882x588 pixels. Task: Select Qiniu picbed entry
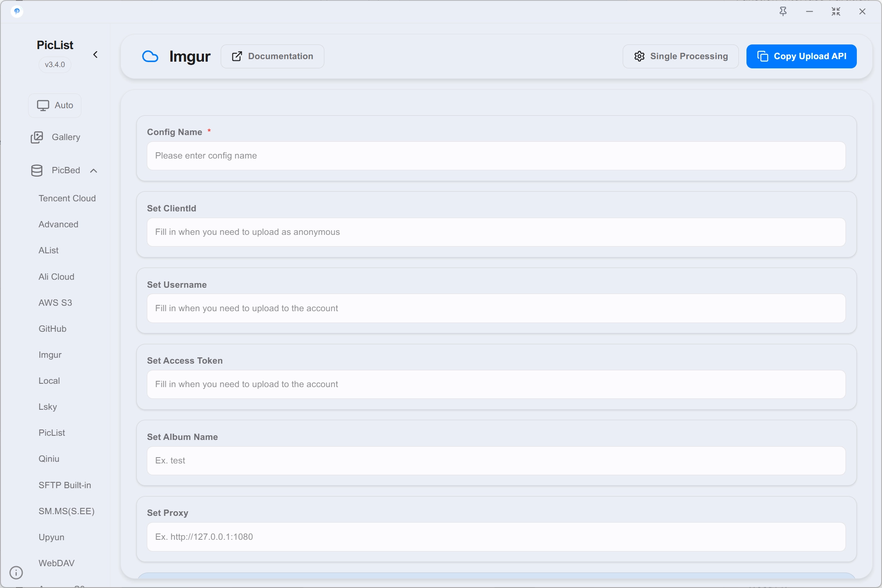pos(49,459)
